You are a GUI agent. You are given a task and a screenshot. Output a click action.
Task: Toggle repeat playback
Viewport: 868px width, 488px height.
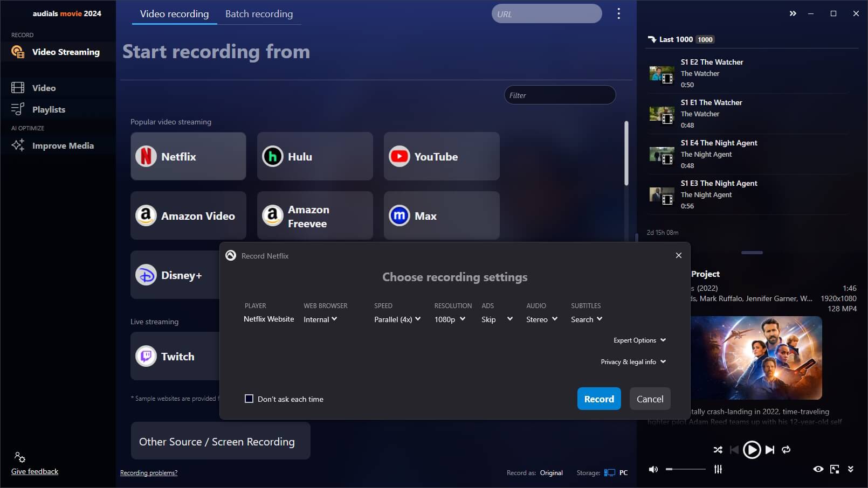tap(786, 449)
